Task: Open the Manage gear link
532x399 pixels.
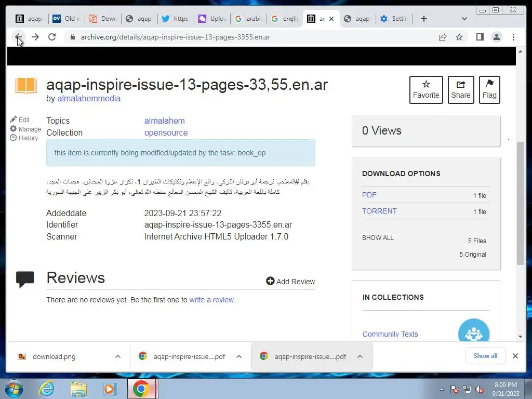Action: click(x=25, y=129)
